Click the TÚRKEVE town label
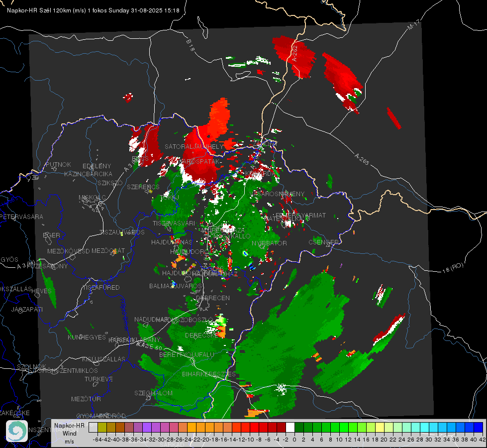Image resolution: width=487 pixels, height=448 pixels. [x=98, y=379]
